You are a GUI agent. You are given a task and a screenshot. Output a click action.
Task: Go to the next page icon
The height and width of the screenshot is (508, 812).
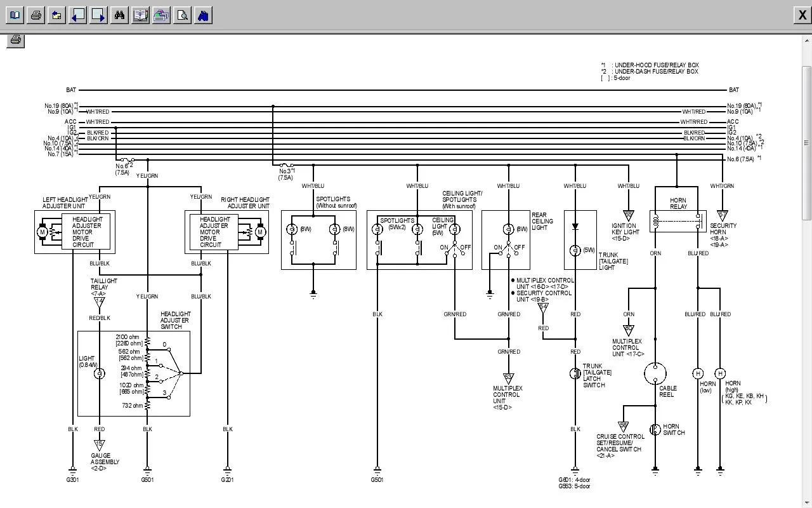tap(99, 15)
